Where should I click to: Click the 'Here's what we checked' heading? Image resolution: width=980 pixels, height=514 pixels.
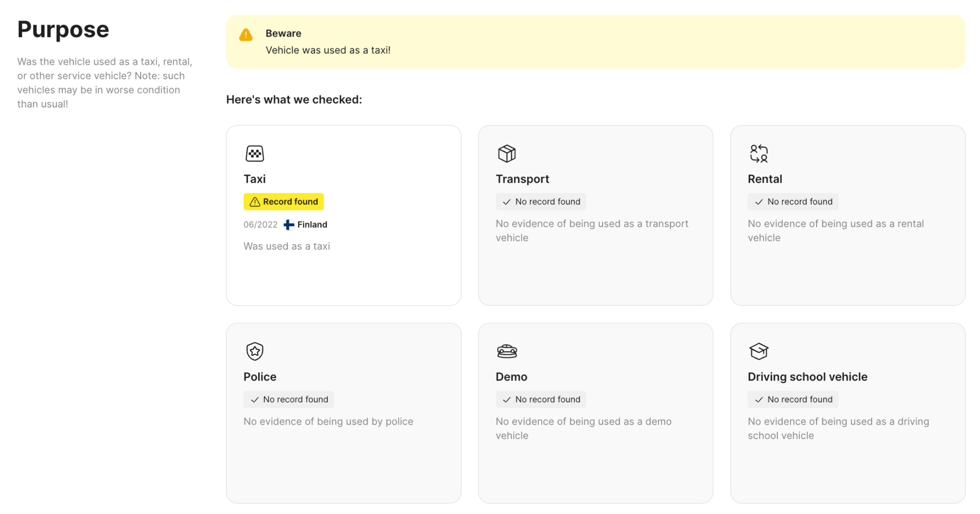coord(294,99)
